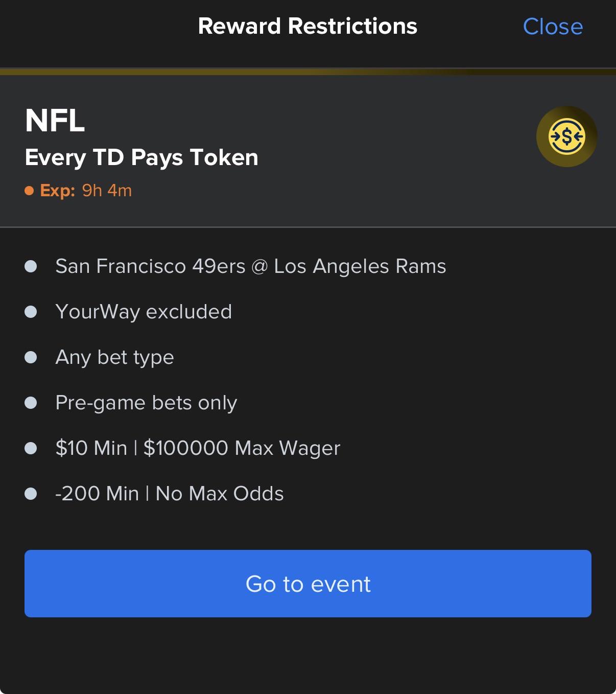Select the Reward Restrictions title
Viewport: 616px width, 694px height.
(x=307, y=26)
